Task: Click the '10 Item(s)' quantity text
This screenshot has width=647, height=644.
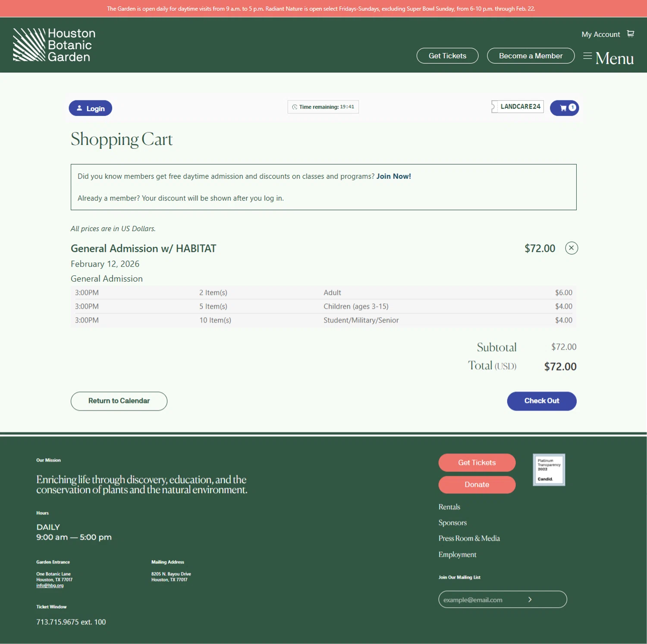Action: tap(215, 320)
